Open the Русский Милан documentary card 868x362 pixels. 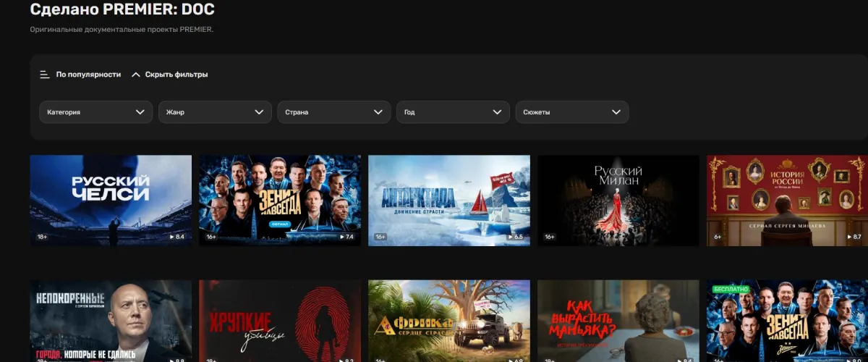[618, 201]
